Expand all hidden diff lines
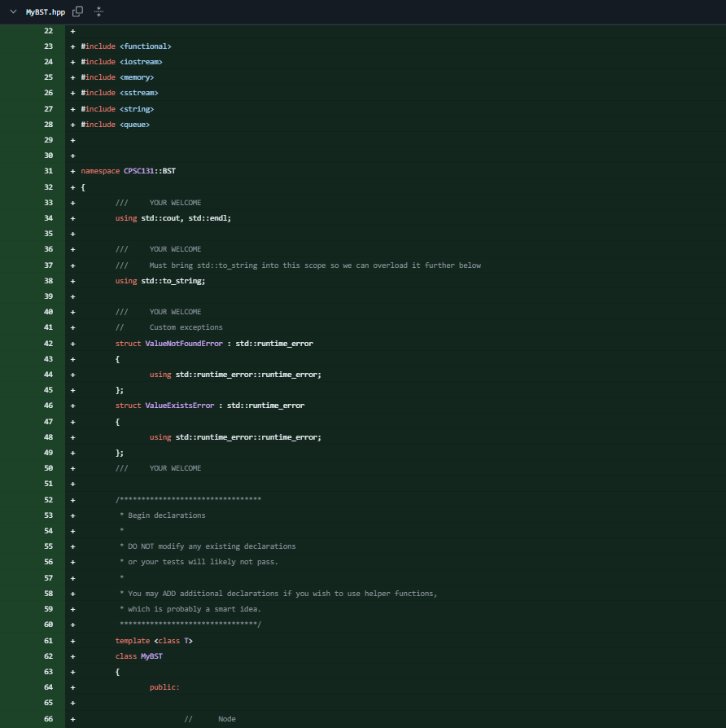Viewport: 726px width, 728px height. click(x=98, y=12)
